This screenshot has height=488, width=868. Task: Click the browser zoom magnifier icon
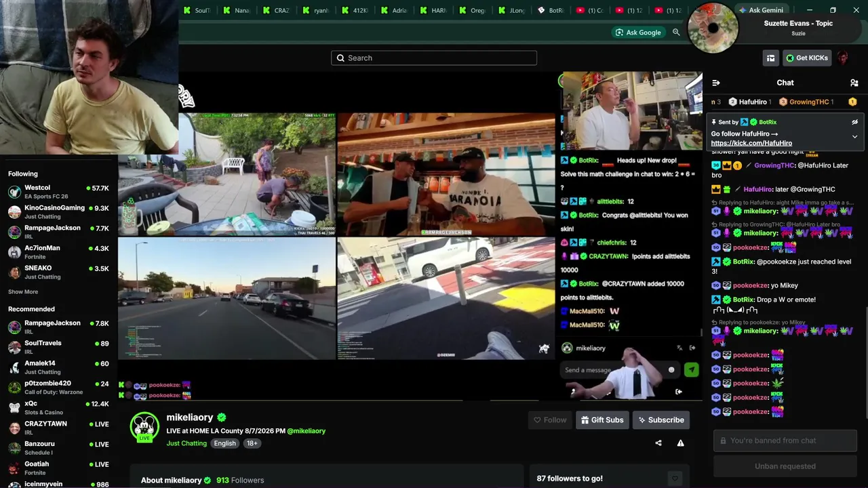[x=676, y=33]
